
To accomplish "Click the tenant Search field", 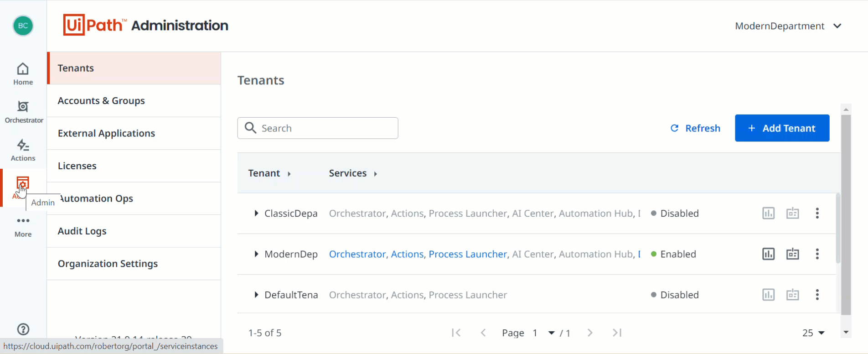I will 318,128.
